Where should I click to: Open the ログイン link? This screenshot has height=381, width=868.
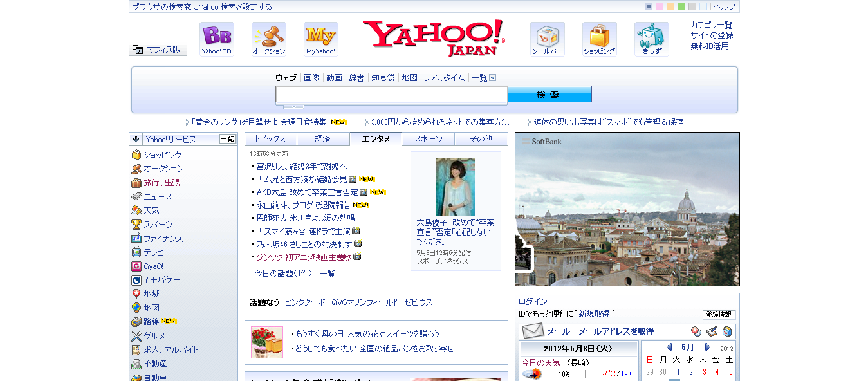(x=533, y=302)
